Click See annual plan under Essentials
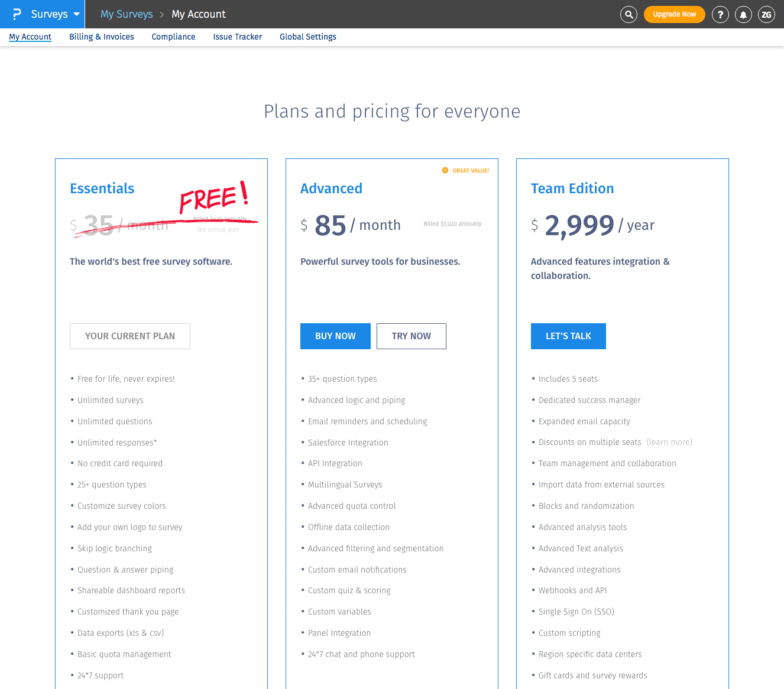This screenshot has width=784, height=689. (218, 229)
